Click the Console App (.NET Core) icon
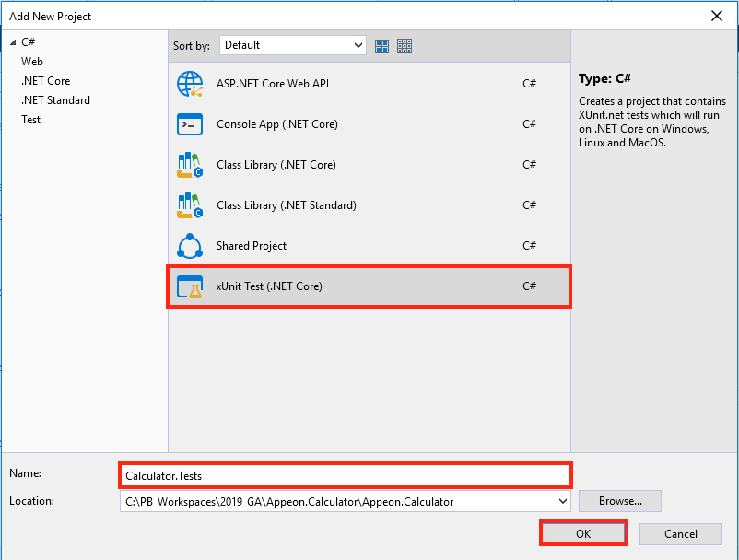The height and width of the screenshot is (560, 739). coord(190,124)
